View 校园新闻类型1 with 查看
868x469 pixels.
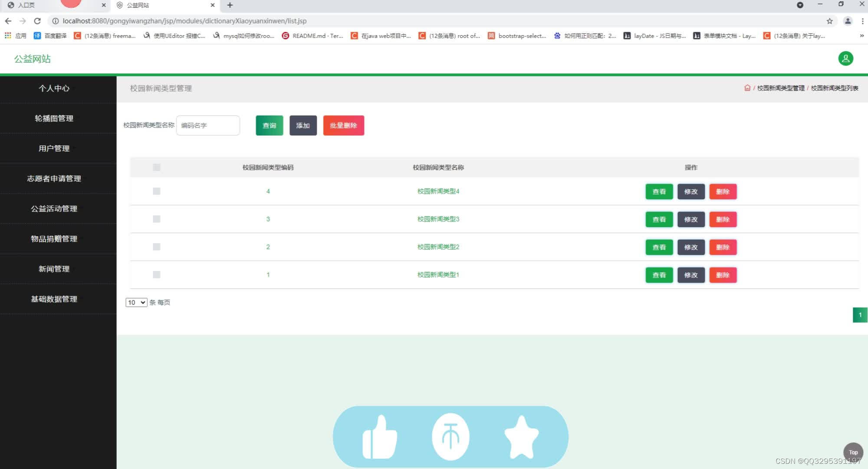pyautogui.click(x=659, y=275)
